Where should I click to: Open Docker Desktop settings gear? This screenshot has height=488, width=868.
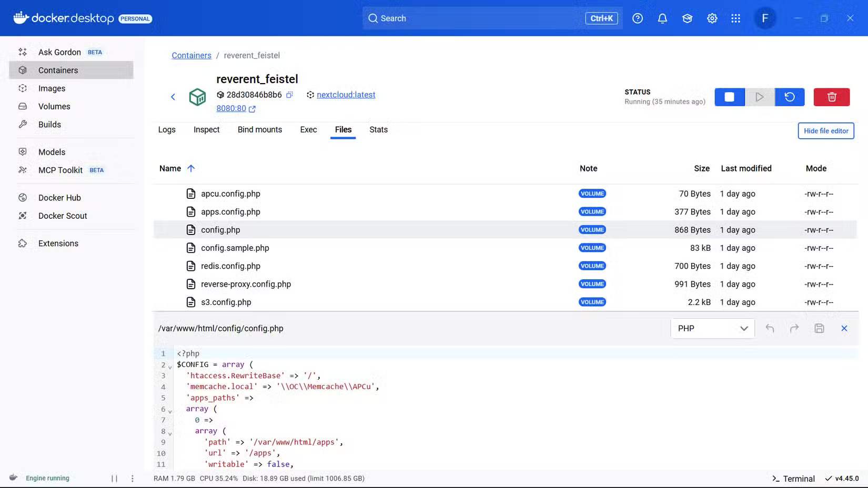tap(712, 18)
